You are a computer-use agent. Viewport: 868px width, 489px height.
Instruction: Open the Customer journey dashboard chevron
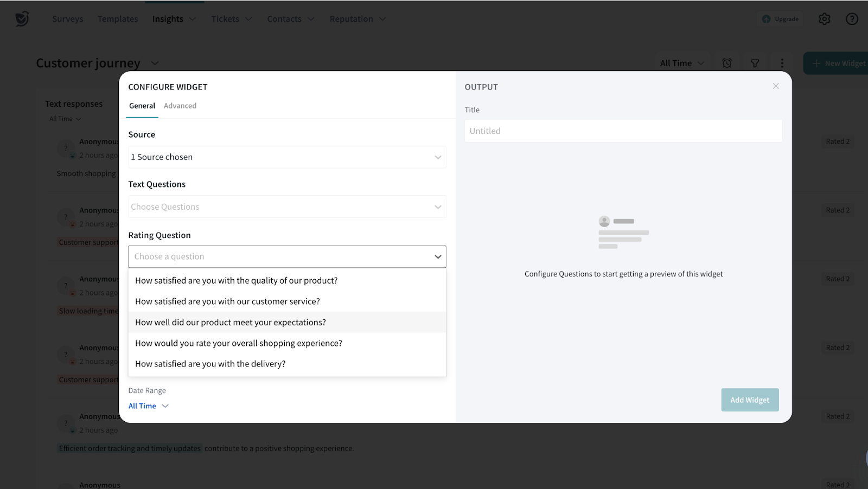click(155, 63)
